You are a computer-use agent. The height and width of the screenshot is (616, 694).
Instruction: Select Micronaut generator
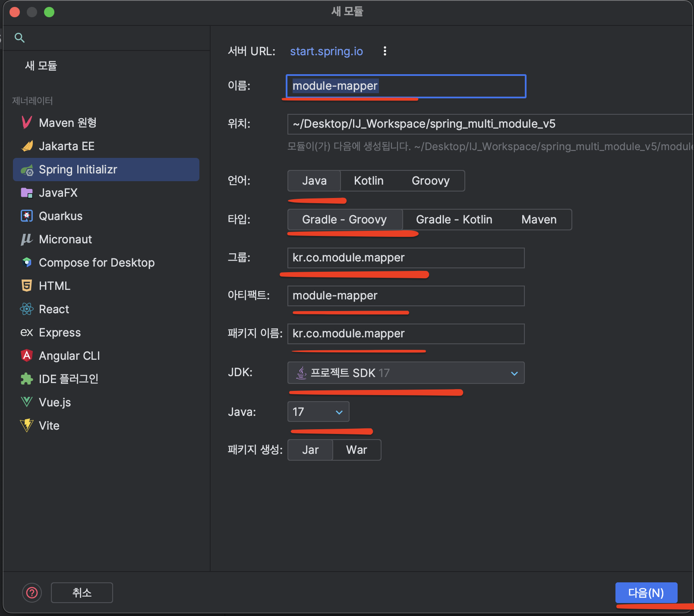coord(106,239)
